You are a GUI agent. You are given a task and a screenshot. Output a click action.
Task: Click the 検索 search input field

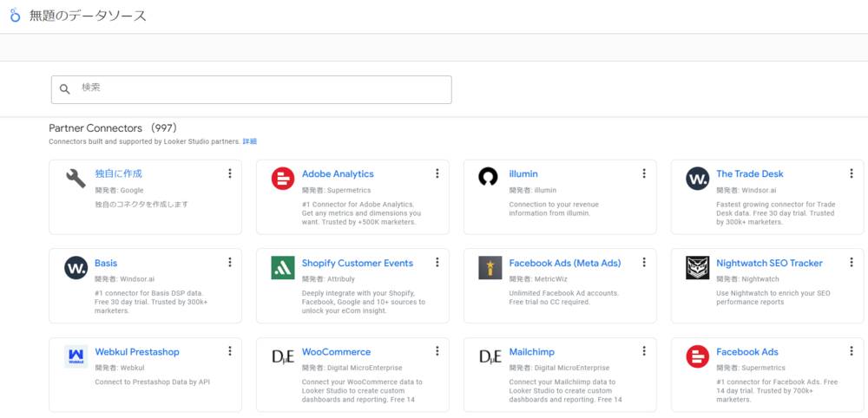tap(260, 88)
